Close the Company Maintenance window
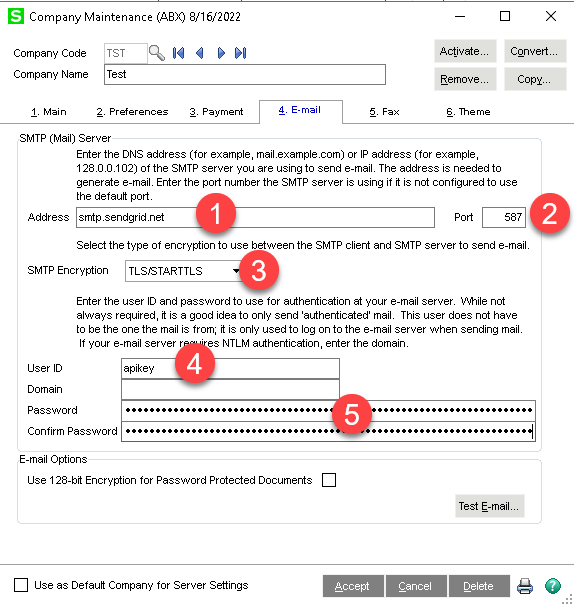The image size is (574, 606). pyautogui.click(x=551, y=16)
